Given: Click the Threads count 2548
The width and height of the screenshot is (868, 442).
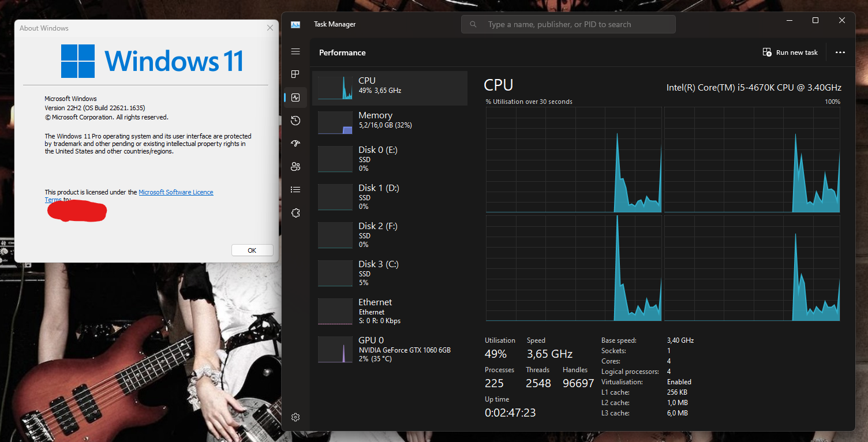Looking at the screenshot, I should tap(538, 383).
